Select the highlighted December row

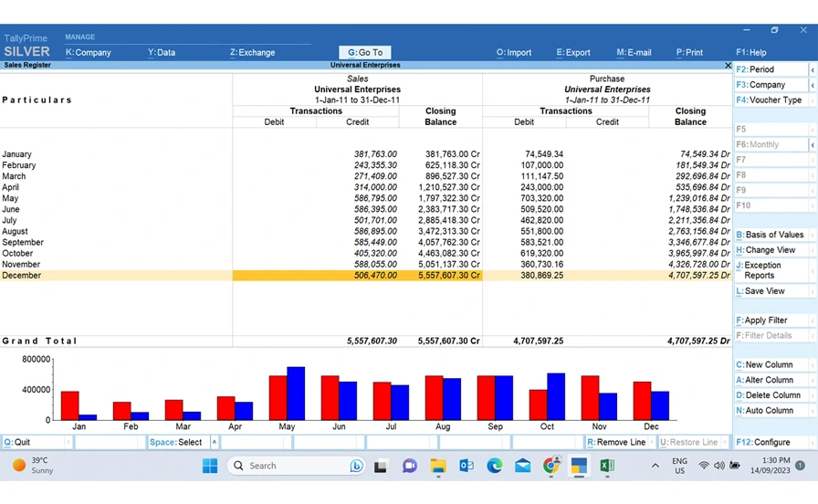(365, 276)
